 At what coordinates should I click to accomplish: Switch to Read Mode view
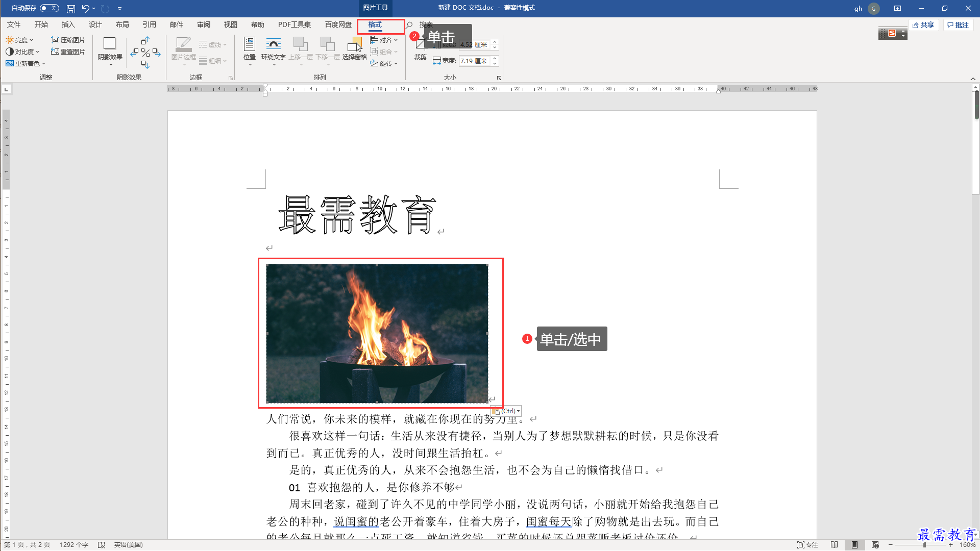pos(835,545)
